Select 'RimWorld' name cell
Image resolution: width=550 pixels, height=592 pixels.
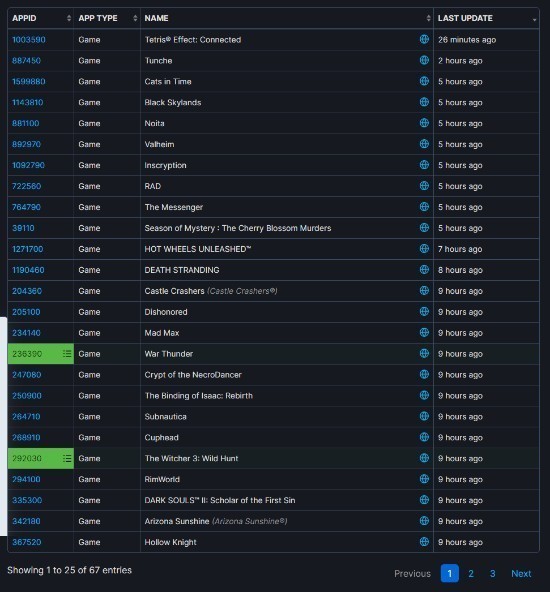287,479
